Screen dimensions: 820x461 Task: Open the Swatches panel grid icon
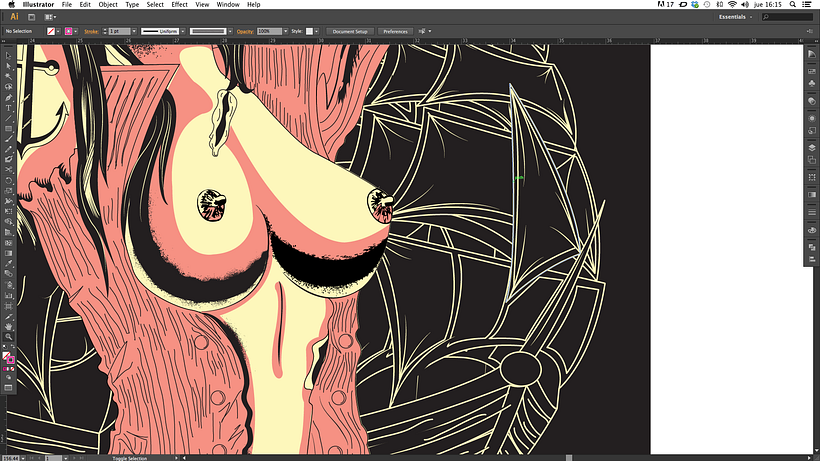[812, 71]
